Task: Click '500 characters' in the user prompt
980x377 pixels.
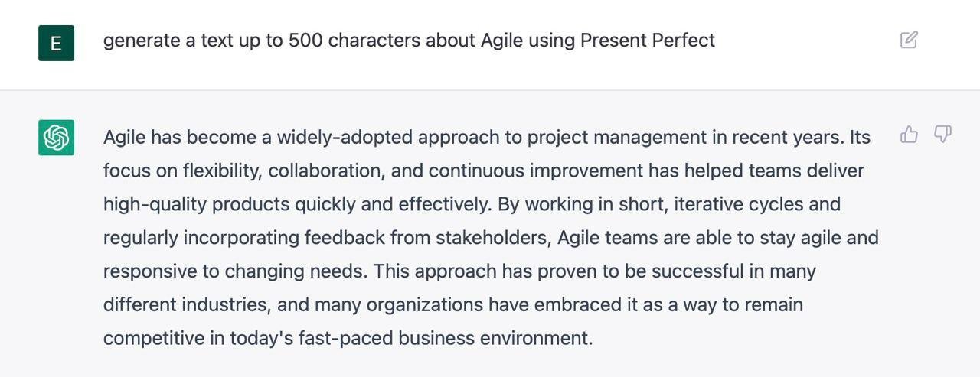Action: pyautogui.click(x=354, y=41)
